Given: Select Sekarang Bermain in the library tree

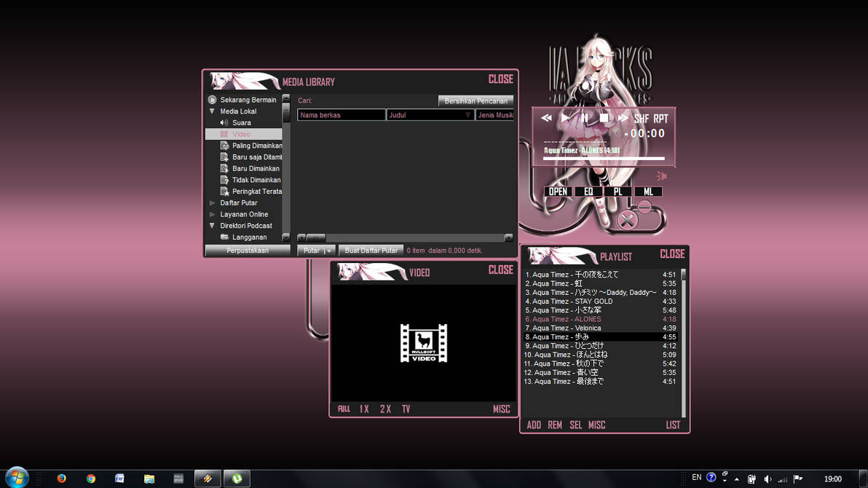Looking at the screenshot, I should coord(243,100).
